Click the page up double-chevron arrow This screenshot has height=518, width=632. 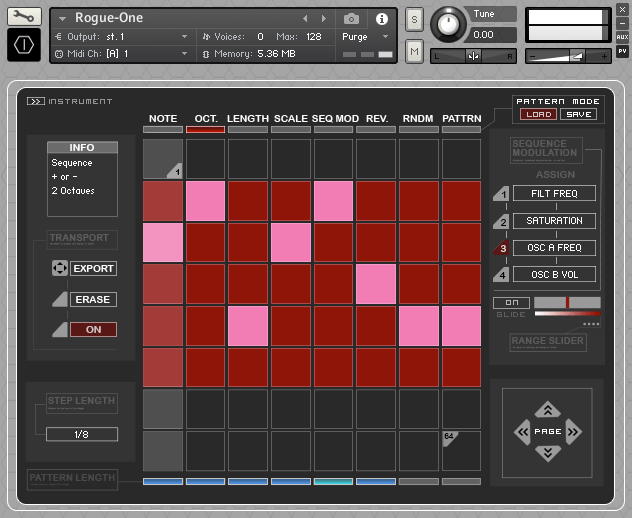pos(547,409)
